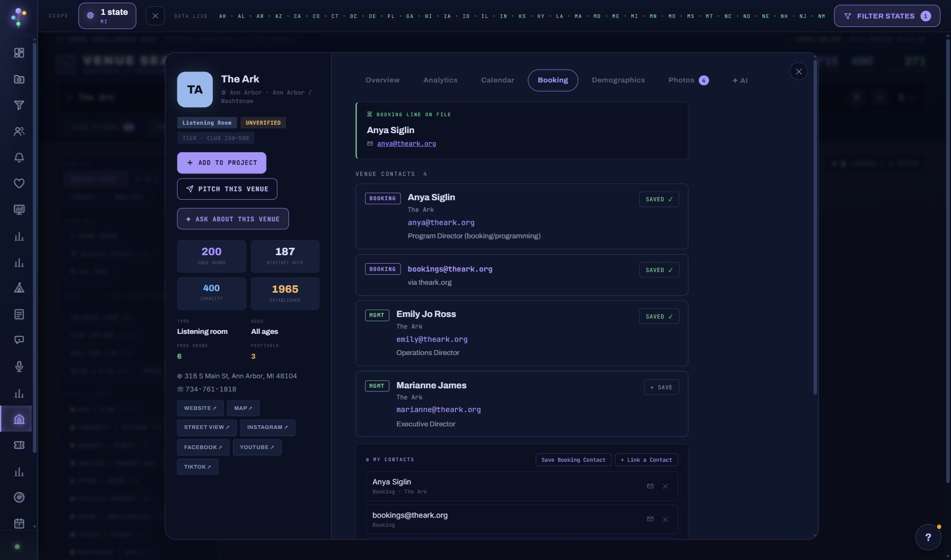Click Add to Project button
951x560 pixels.
(221, 163)
